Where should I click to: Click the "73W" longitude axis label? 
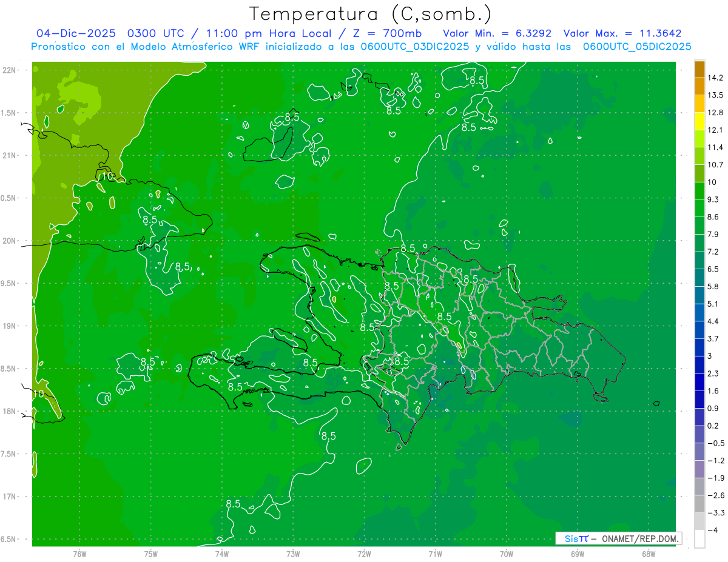click(293, 554)
